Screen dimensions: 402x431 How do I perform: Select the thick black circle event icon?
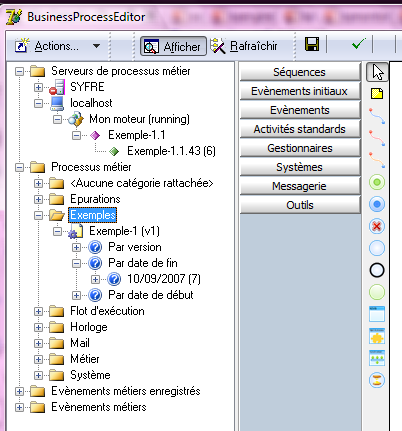pos(377,270)
